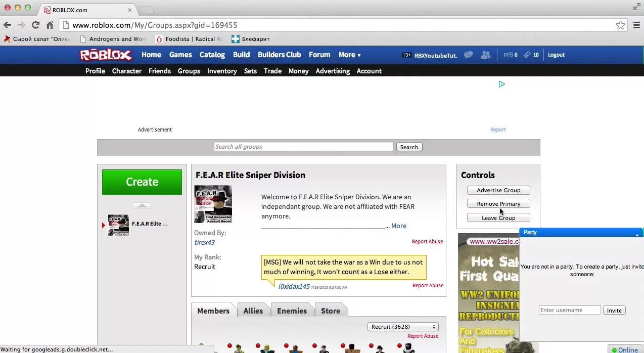The width and height of the screenshot is (644, 353).
Task: Switch to the Members tab
Action: [x=213, y=311]
